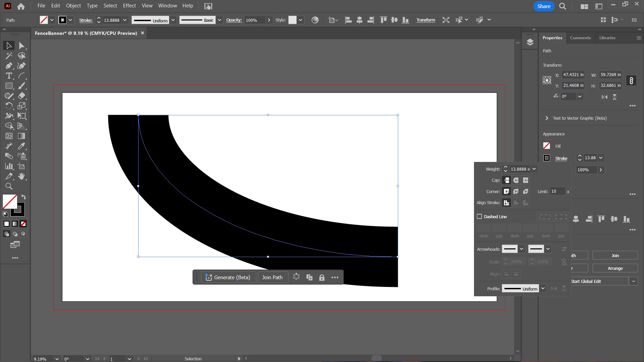The image size is (644, 362).
Task: Open the Layers panel icon
Action: point(530,42)
